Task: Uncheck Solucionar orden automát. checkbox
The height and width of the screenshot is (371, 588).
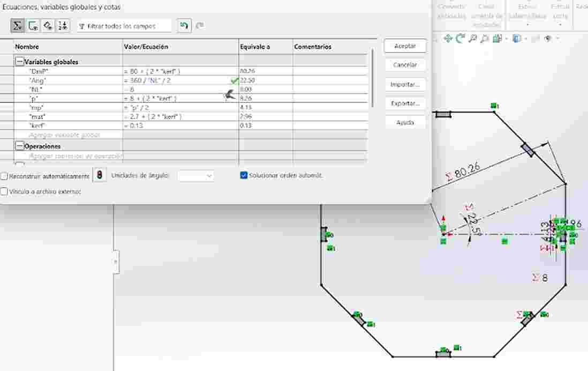Action: coord(244,175)
